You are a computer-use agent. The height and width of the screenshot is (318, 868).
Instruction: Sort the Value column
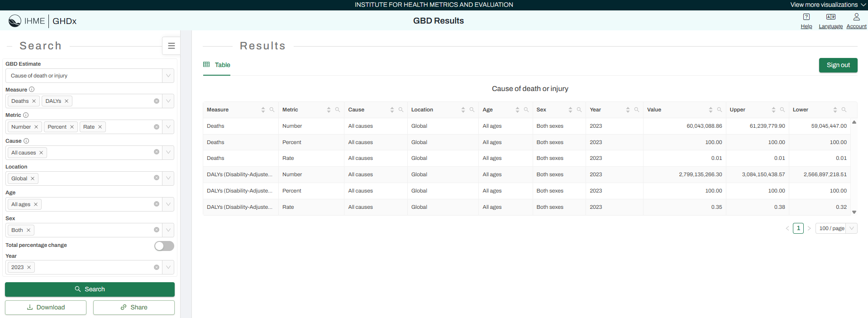point(711,110)
